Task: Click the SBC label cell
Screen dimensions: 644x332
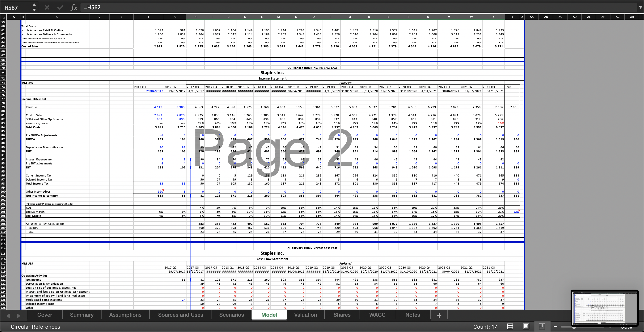Action: pyautogui.click(x=31, y=232)
